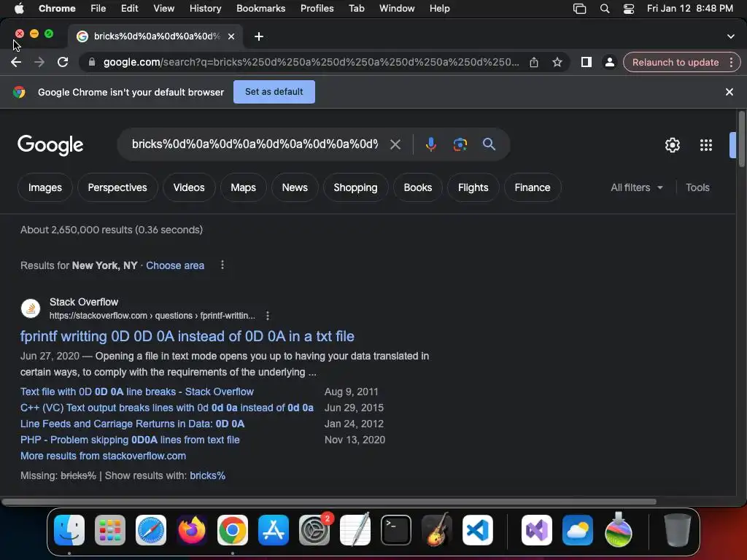Screen dimensions: 747x560
Task: Expand the tab search chevron
Action: [731, 36]
